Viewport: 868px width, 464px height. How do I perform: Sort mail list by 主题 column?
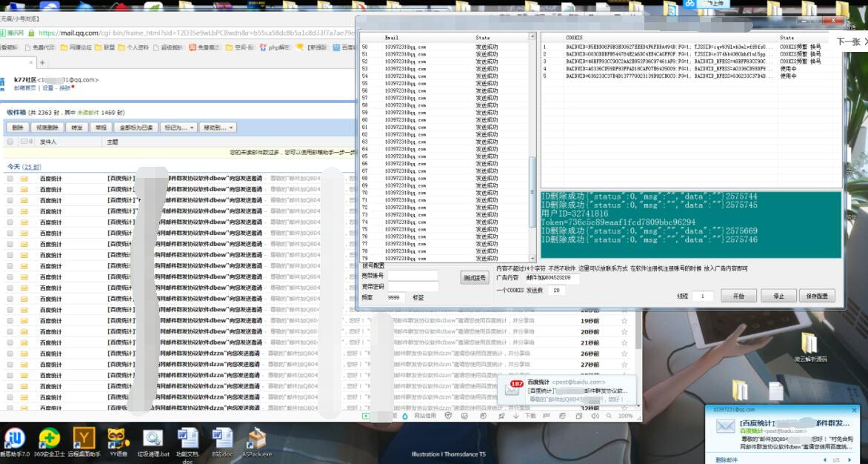point(113,142)
